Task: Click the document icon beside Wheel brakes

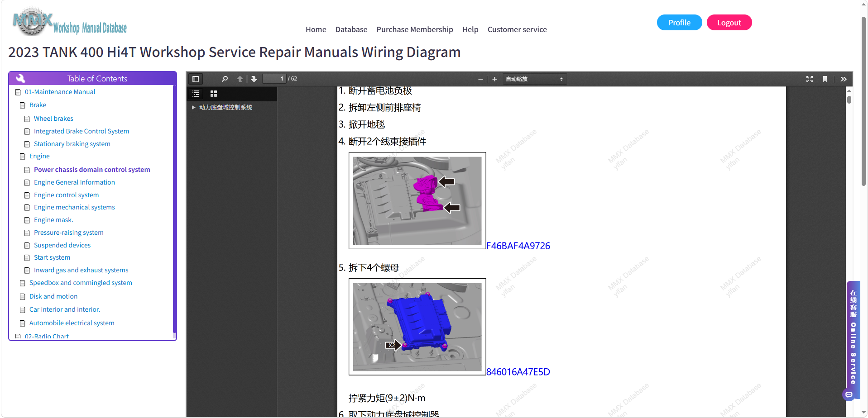Action: [27, 119]
